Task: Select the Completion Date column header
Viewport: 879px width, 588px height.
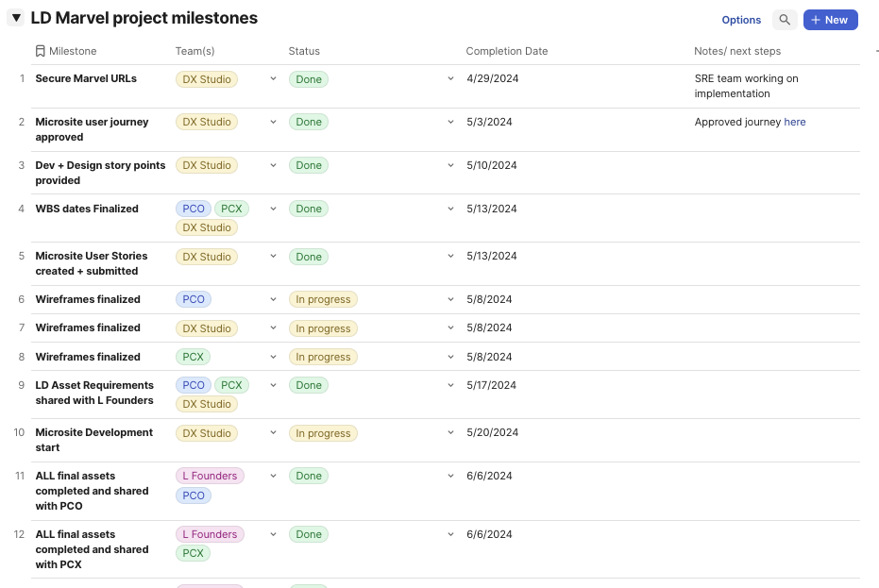Action: tap(507, 51)
